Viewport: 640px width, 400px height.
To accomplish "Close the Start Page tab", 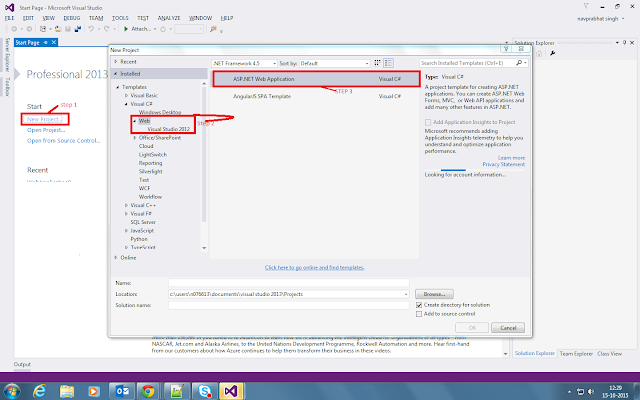I will (x=53, y=42).
